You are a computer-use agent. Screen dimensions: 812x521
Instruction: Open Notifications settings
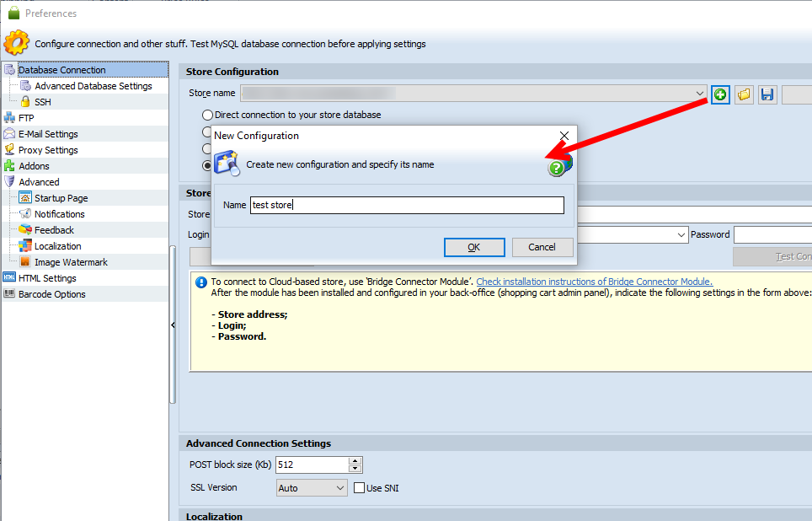(60, 214)
